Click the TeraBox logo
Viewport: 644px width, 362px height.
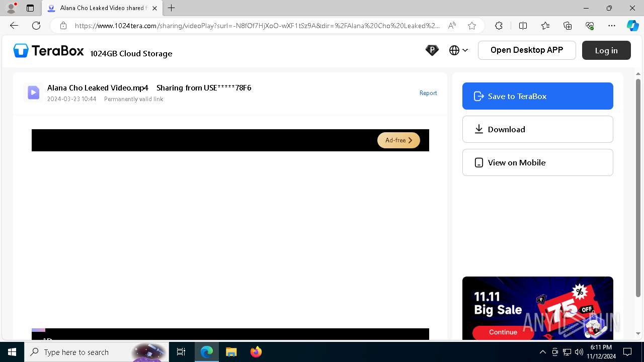pyautogui.click(x=48, y=50)
